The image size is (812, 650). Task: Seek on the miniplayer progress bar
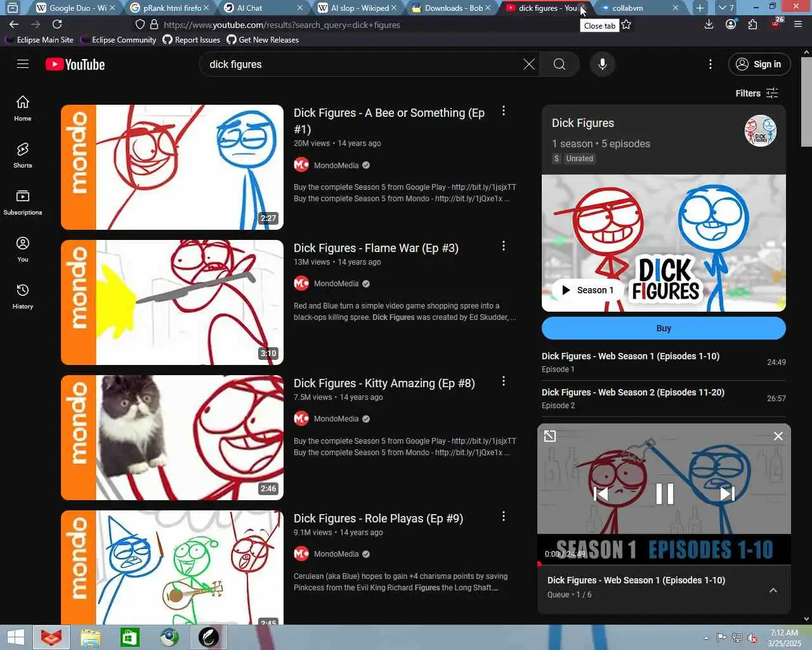pyautogui.click(x=664, y=564)
